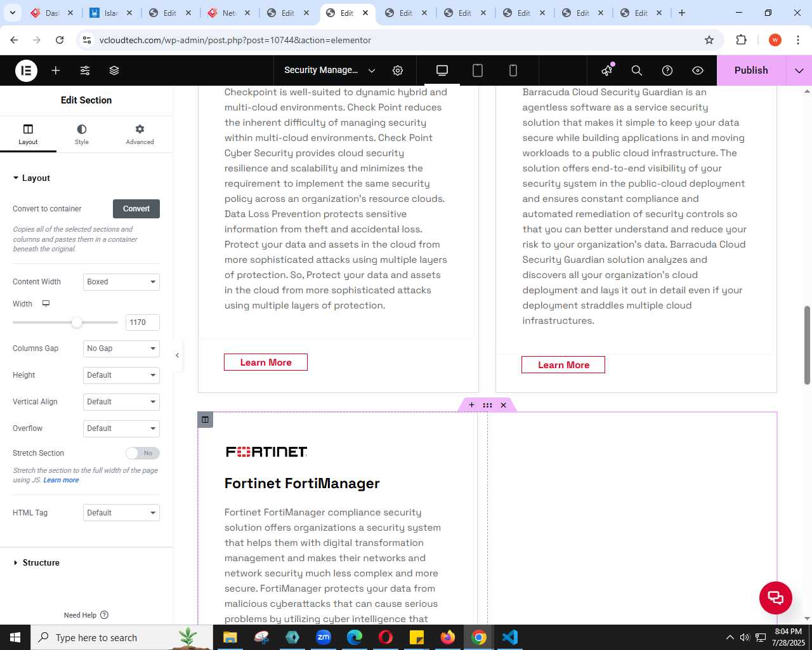
Task: Preview changes with eye icon
Action: coord(698,70)
